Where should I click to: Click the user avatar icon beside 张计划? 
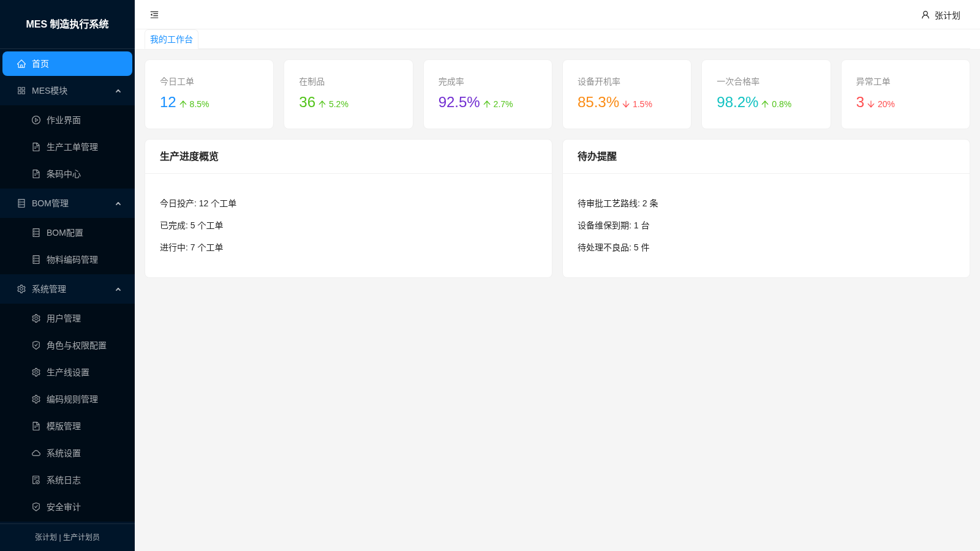(925, 15)
